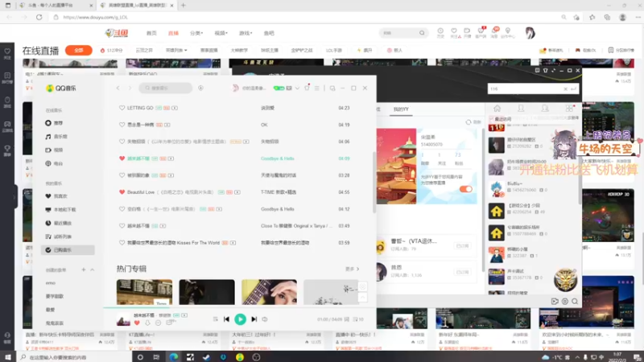644x362 pixels.
Task: Open the guitar album cover thumbnail
Action: [x=269, y=292]
